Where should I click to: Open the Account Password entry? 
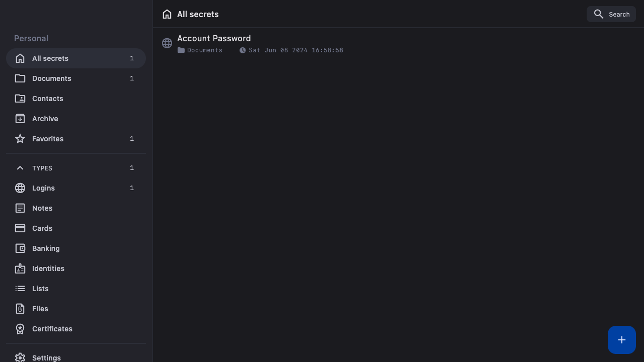click(x=214, y=39)
